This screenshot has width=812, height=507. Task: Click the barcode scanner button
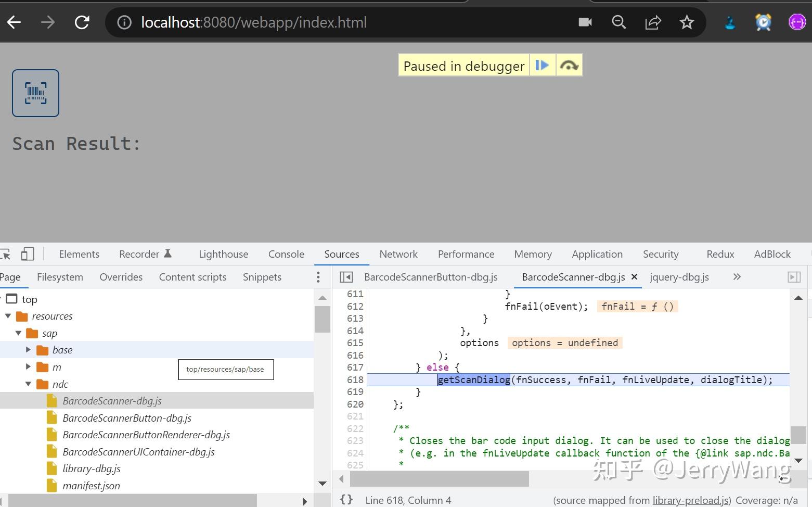click(35, 93)
